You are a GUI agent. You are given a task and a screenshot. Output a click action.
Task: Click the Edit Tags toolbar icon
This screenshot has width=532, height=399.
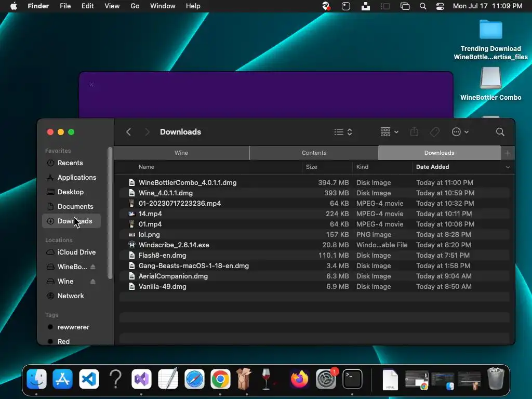click(x=435, y=132)
